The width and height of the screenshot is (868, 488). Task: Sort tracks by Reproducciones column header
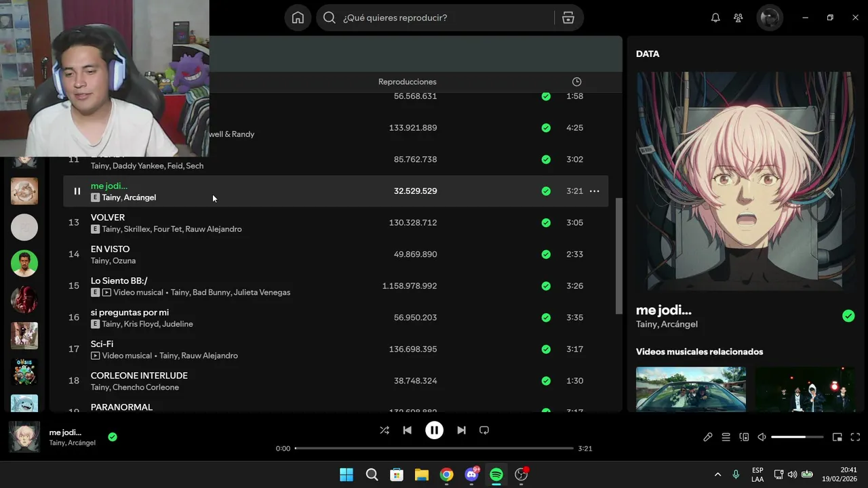(x=407, y=81)
